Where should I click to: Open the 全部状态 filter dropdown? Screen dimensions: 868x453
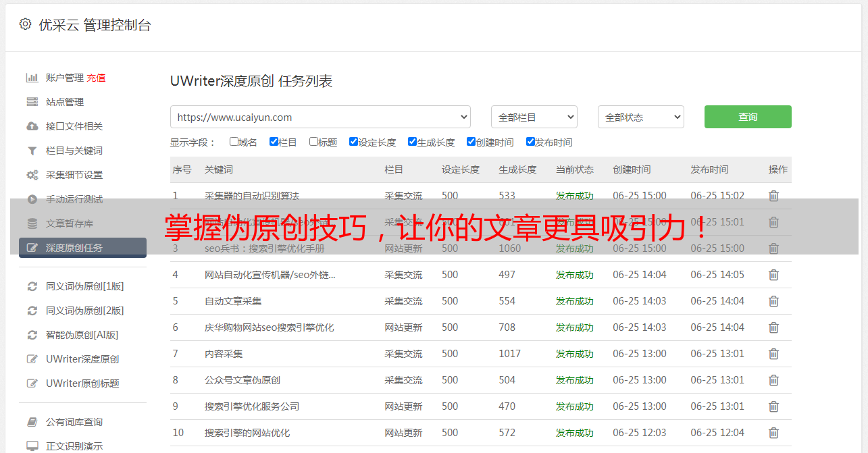click(x=640, y=117)
